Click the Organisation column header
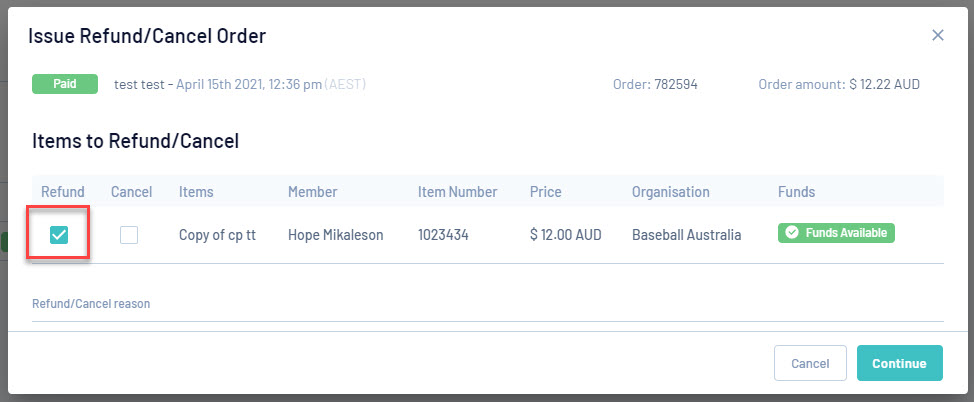Screen dimensions: 974x402 670,192
